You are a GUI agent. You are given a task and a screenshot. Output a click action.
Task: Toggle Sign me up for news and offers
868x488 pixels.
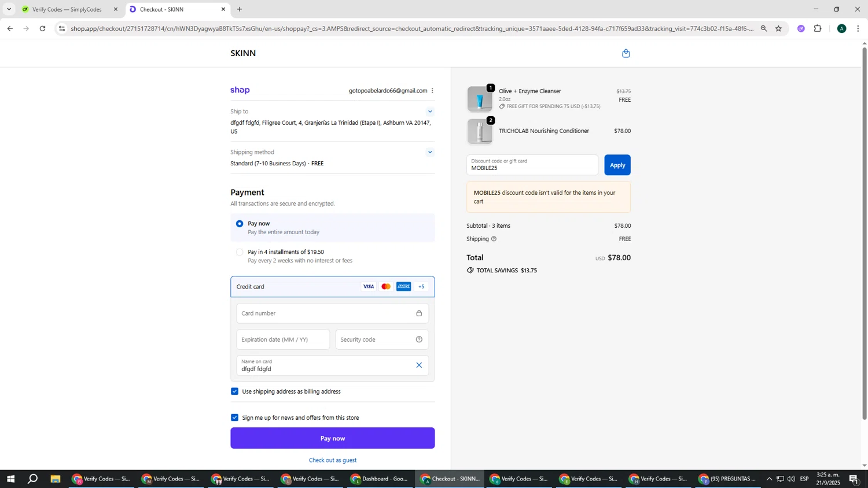(234, 417)
